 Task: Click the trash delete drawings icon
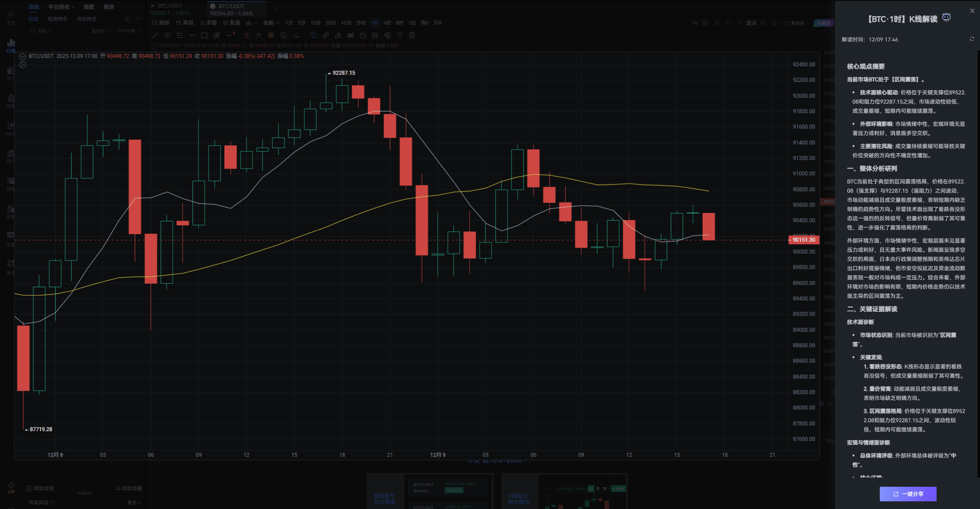pos(412,35)
